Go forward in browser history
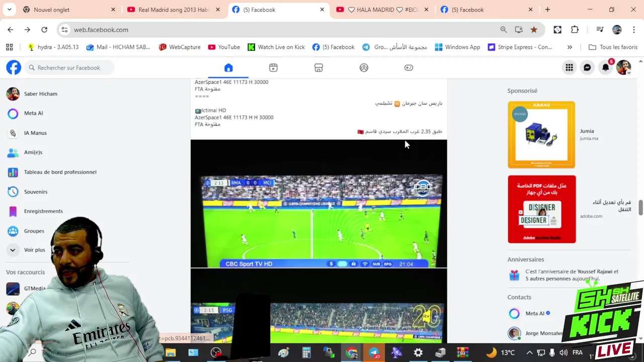This screenshot has width=644, height=362. [x=27, y=30]
